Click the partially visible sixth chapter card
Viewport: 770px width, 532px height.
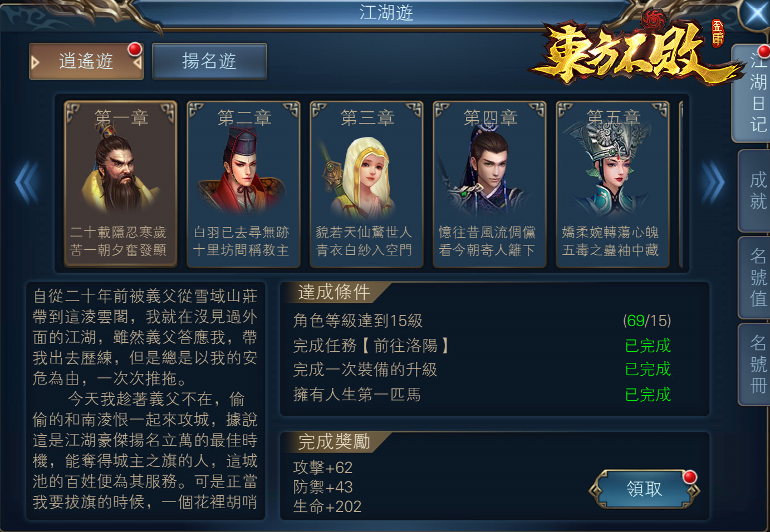pos(683,184)
